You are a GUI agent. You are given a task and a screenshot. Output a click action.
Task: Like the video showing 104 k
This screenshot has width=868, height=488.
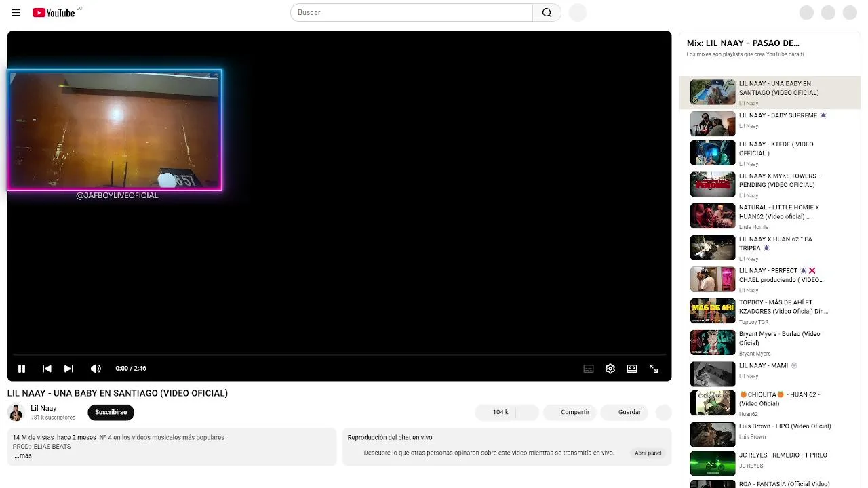(495, 412)
